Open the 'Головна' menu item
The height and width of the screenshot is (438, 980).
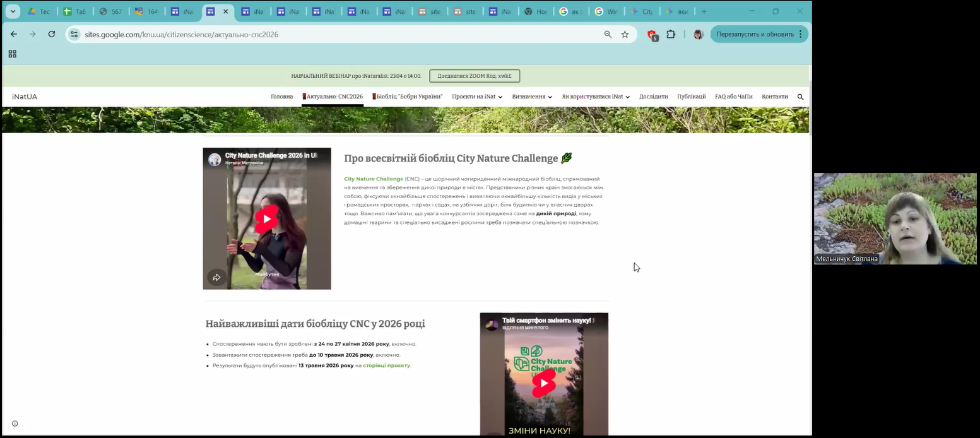click(x=281, y=97)
